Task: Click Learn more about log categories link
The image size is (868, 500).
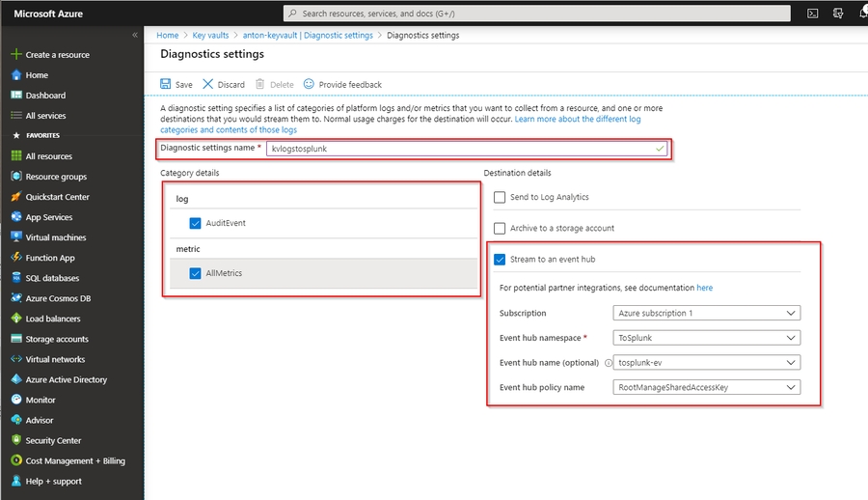Action: (577, 119)
